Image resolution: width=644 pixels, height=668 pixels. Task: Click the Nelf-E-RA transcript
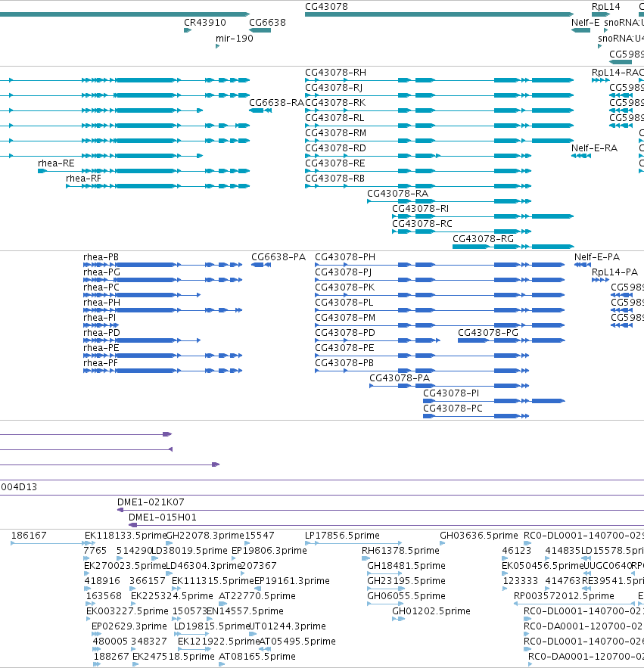pos(581,156)
